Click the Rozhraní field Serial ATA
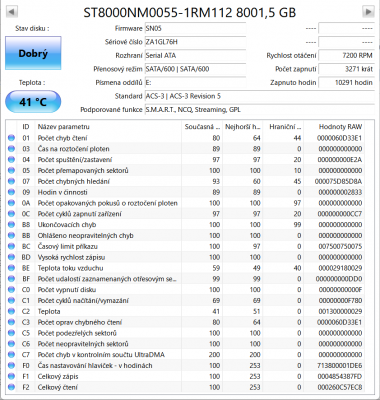This screenshot has height=400, width=380. (195, 56)
